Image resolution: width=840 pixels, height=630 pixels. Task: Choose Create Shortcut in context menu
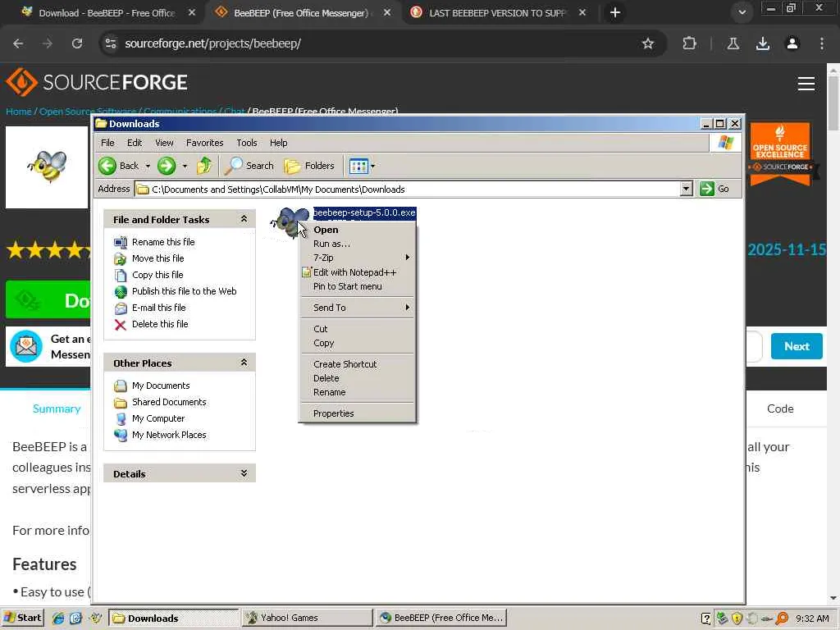[x=358, y=364]
